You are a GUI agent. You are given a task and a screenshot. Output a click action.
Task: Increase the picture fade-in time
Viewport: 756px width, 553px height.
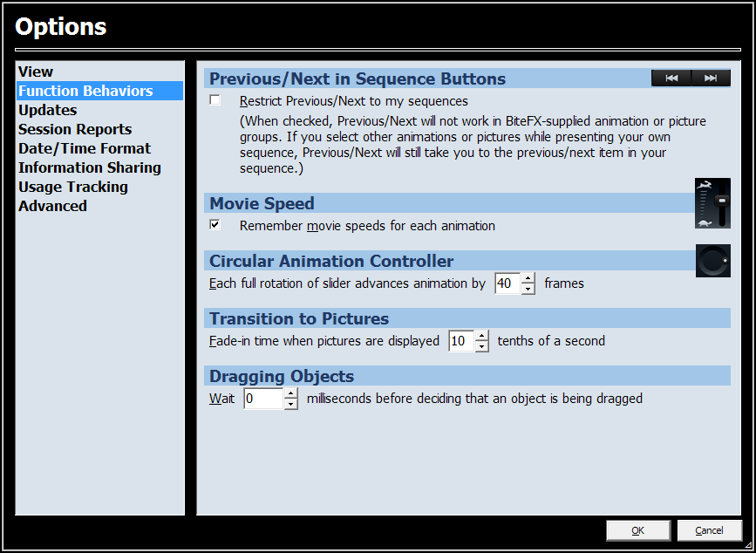point(482,336)
